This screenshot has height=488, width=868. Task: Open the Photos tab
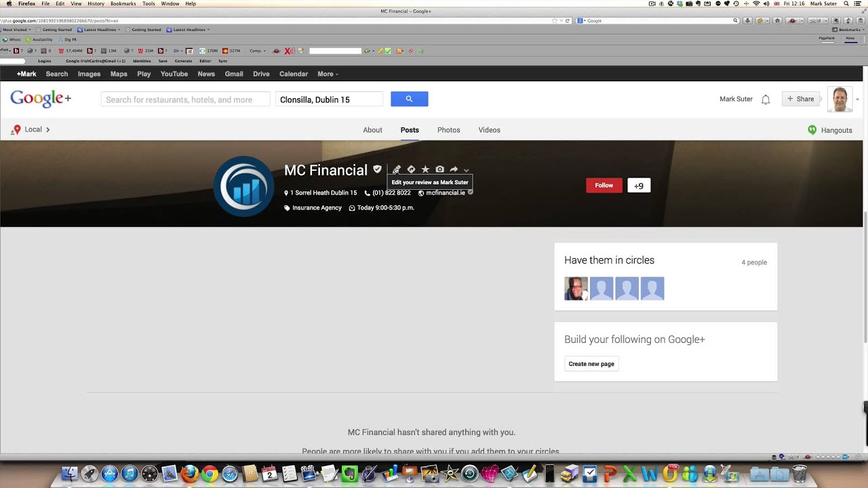(448, 130)
